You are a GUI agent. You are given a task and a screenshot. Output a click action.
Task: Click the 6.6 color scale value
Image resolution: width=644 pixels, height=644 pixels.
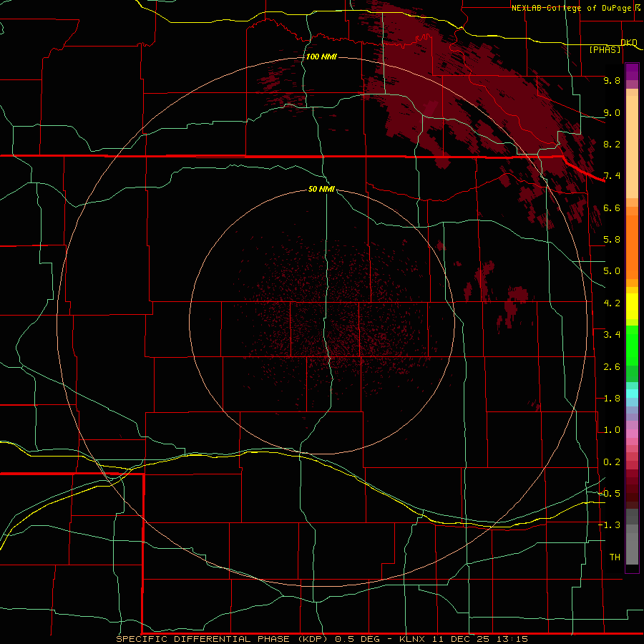coord(612,208)
